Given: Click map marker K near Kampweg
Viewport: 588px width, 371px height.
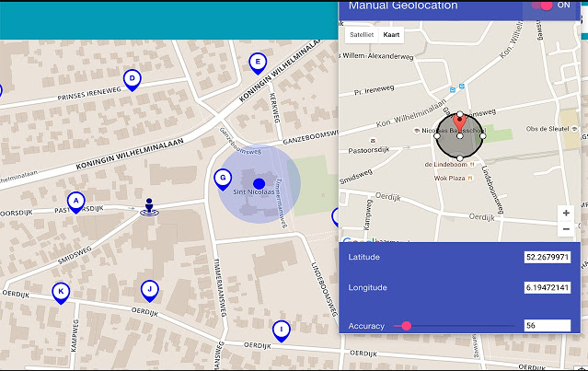Looking at the screenshot, I should click(x=61, y=293).
